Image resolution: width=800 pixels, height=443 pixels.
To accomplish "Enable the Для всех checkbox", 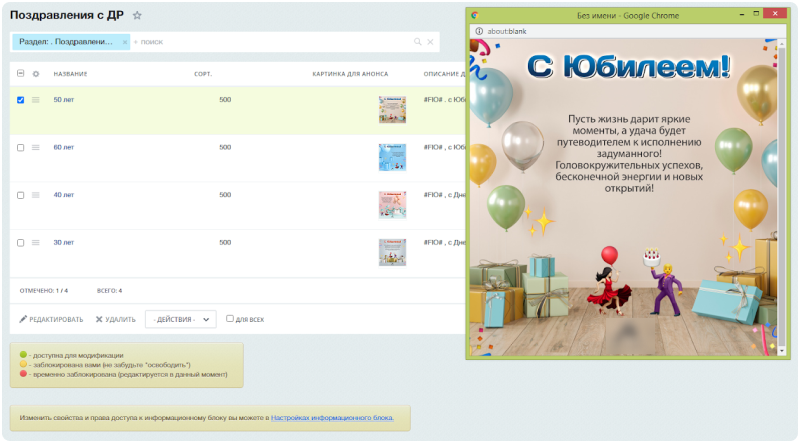I will click(x=230, y=319).
